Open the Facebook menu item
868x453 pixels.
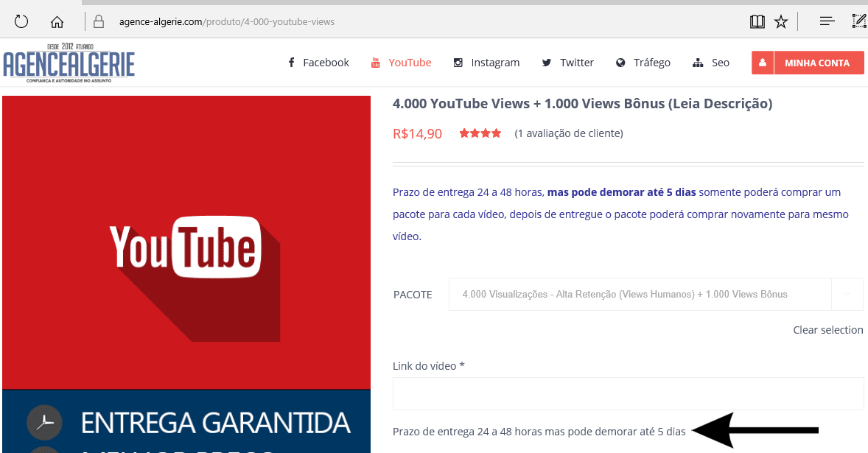point(319,63)
